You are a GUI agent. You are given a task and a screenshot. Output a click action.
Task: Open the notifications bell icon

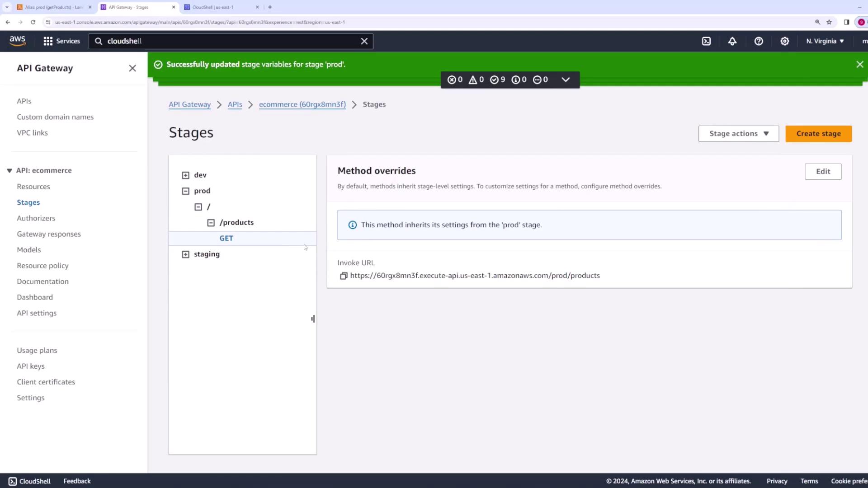[x=732, y=41]
